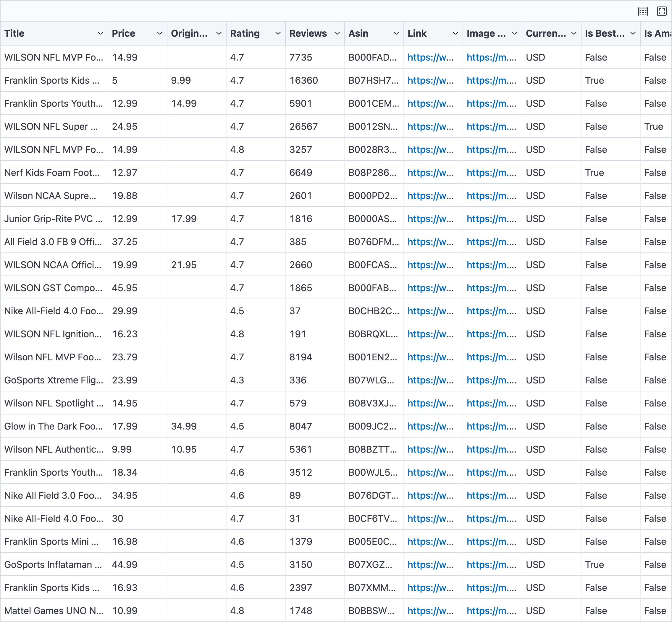Open the Currency column dropdown chevron
Screen dimensions: 672x622
click(x=574, y=33)
